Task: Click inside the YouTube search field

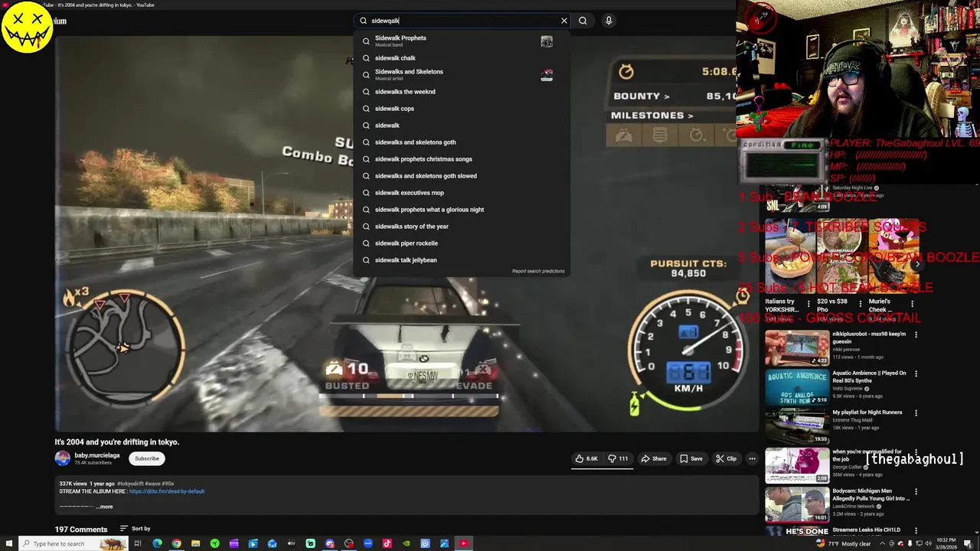Action: click(463, 21)
